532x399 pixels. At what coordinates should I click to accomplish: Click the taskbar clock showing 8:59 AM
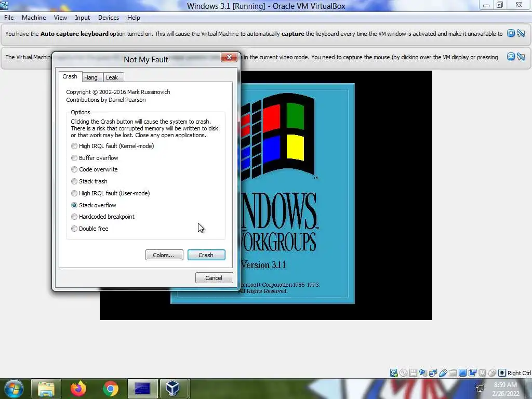coord(506,389)
